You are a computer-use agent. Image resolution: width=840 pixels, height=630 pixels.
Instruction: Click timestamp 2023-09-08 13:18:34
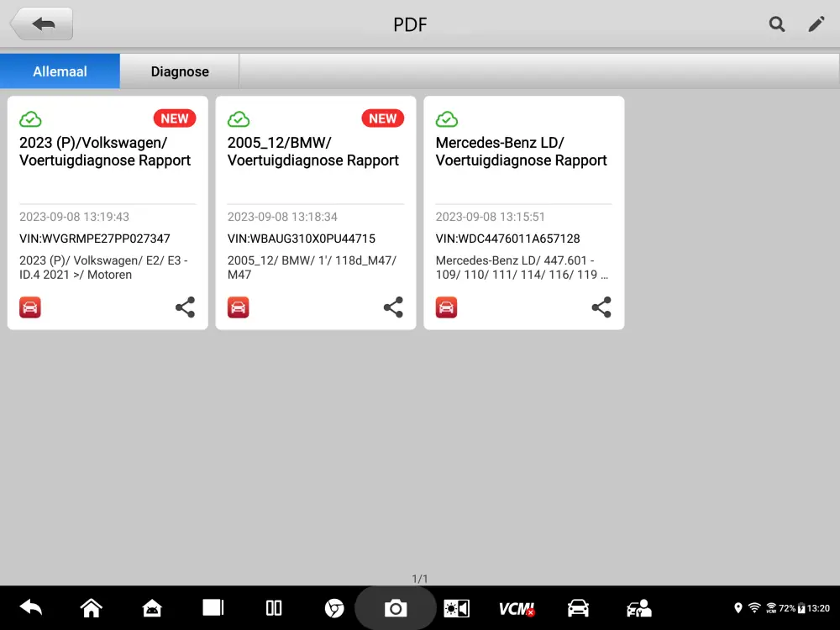[282, 217]
